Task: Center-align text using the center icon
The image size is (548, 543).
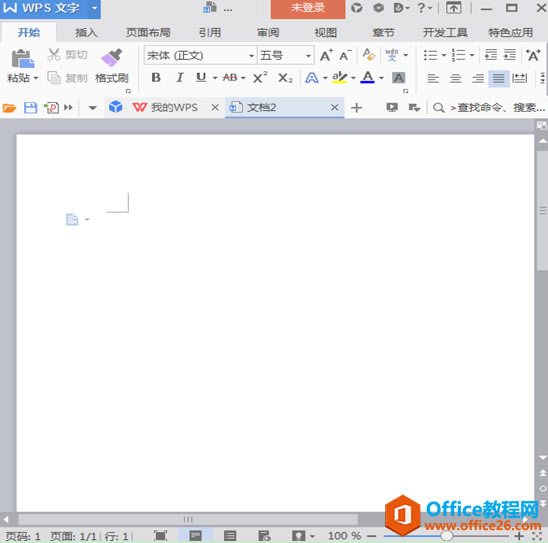Action: (455, 78)
